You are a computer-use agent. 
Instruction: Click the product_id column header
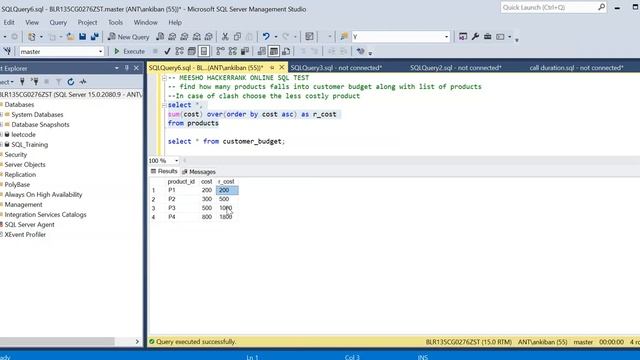[x=182, y=181]
